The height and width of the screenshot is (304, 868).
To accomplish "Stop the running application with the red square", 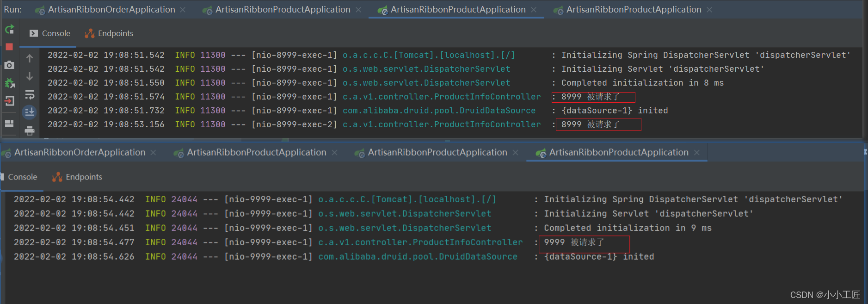I will (x=9, y=47).
